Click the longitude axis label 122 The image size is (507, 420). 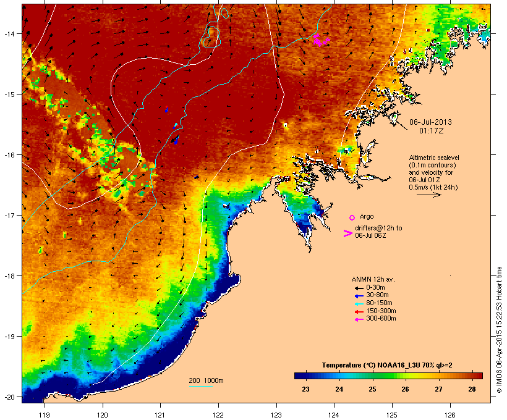tap(218, 415)
